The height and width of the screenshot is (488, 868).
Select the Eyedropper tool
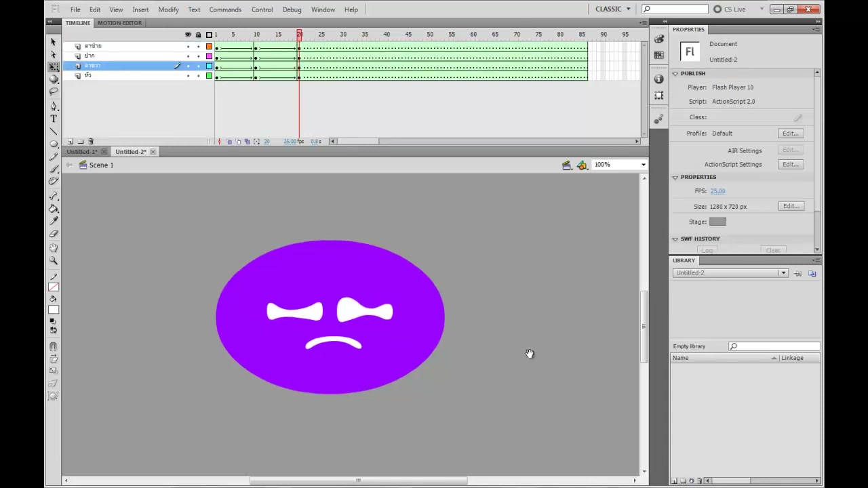click(54, 220)
